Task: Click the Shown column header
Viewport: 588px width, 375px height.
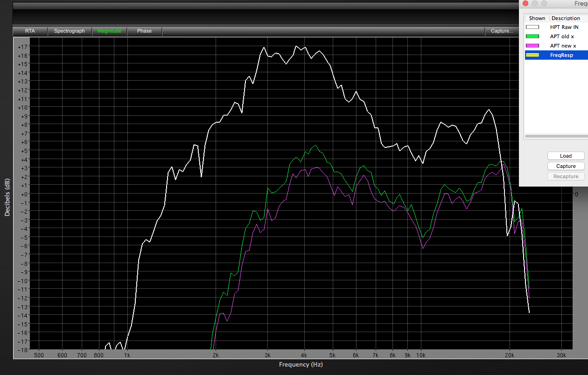Action: [537, 18]
